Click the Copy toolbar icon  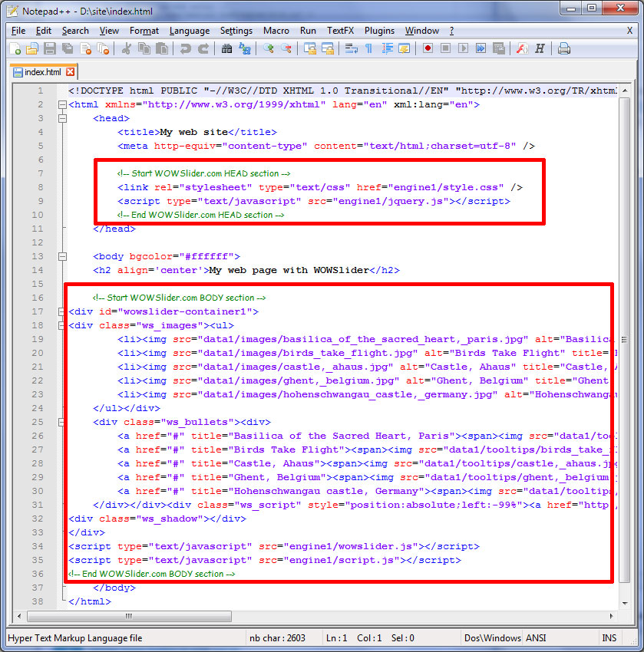coord(144,48)
